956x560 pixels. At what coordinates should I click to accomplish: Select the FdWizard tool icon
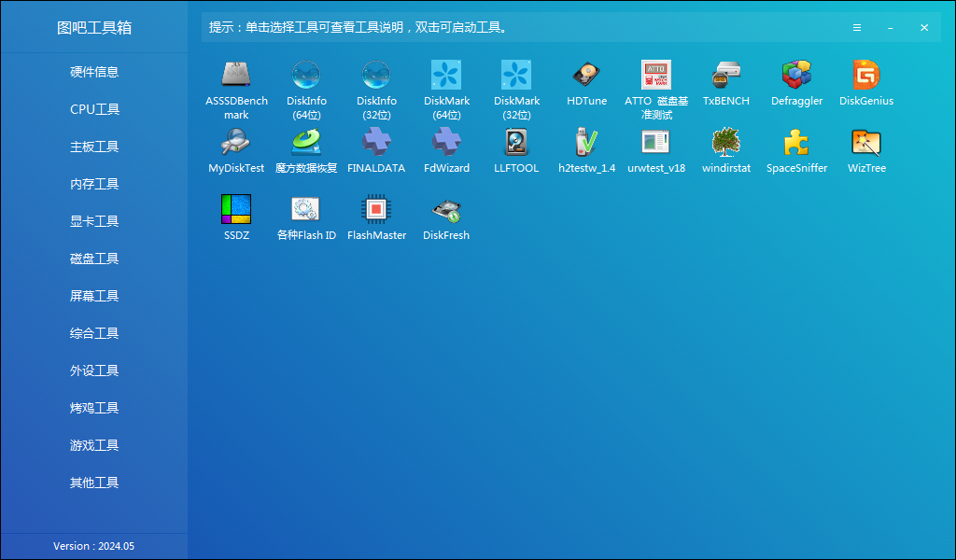coord(446,142)
